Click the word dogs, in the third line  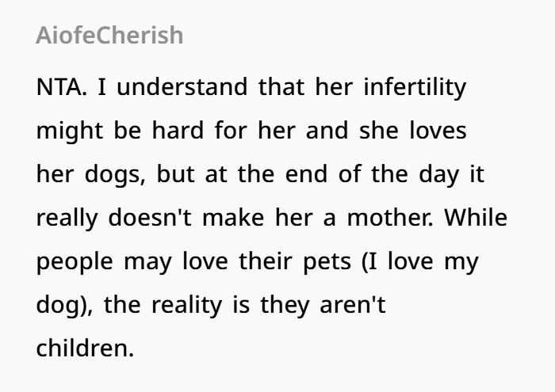coord(115,174)
